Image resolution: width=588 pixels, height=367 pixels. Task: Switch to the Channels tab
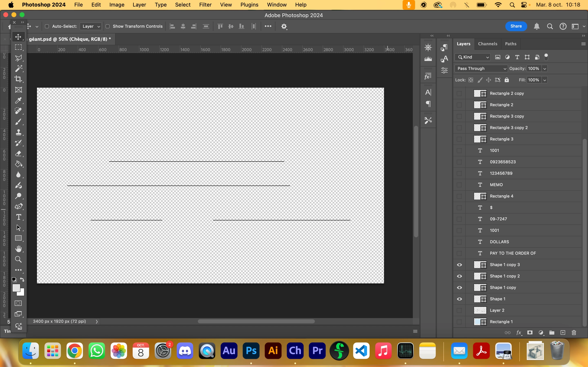tap(487, 44)
